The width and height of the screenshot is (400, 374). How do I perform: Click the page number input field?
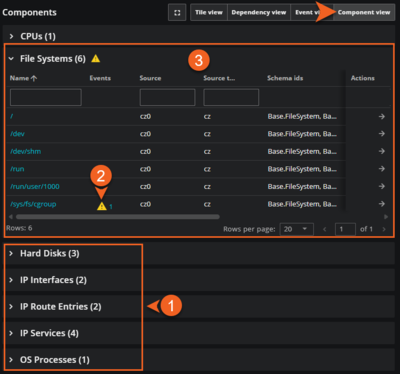pos(345,229)
